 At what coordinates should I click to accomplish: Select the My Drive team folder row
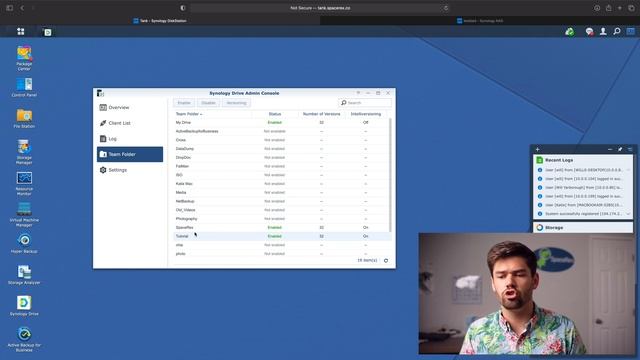point(281,122)
